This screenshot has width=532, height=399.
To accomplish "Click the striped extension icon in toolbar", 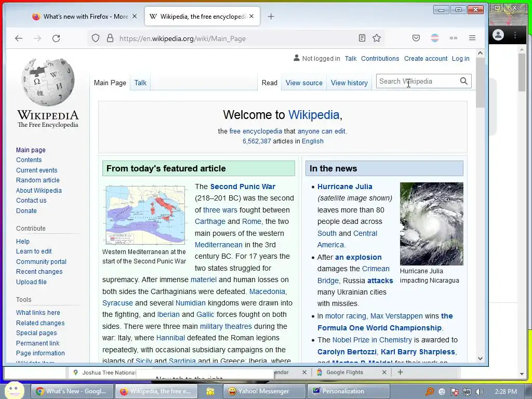I will 435,38.
